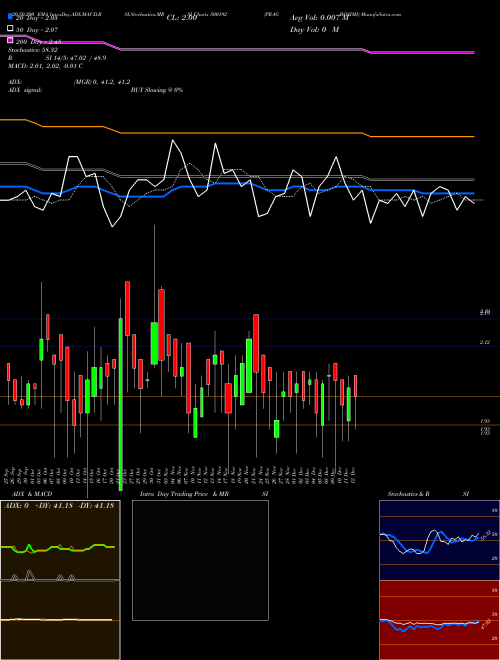This screenshot has width=500, height=660.
Task: Click the ADX green line chart panel
Action: (60, 540)
